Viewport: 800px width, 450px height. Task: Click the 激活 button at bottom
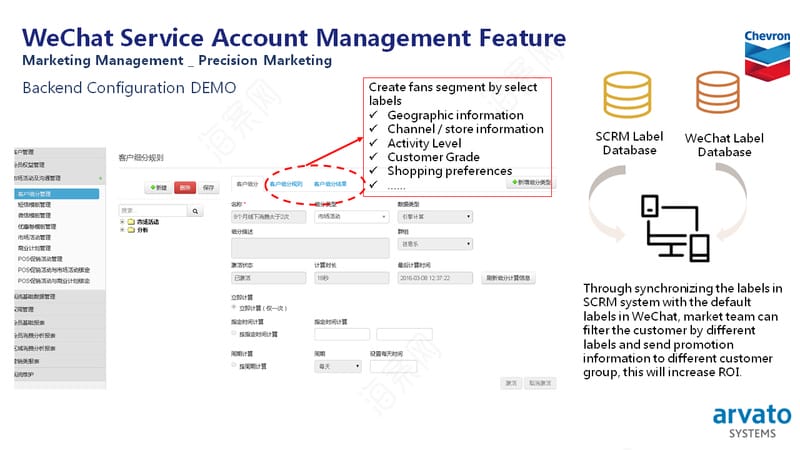point(511,383)
